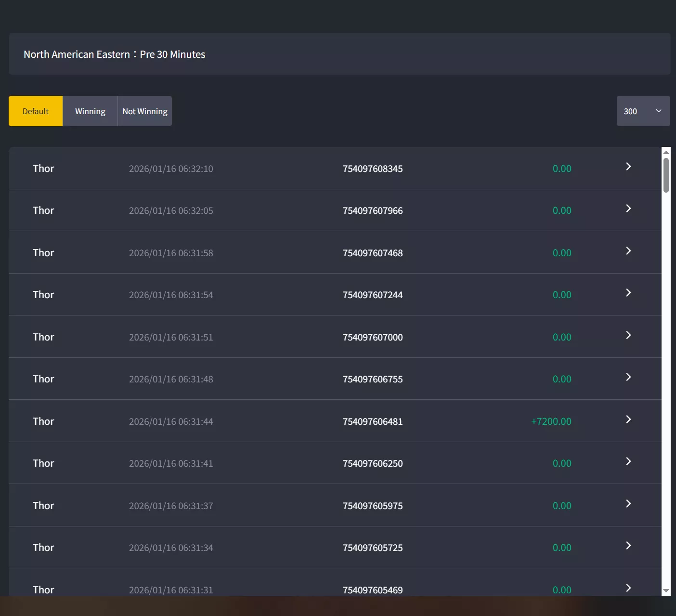Click order number 754097606755
The height and width of the screenshot is (616, 676).
click(x=373, y=380)
